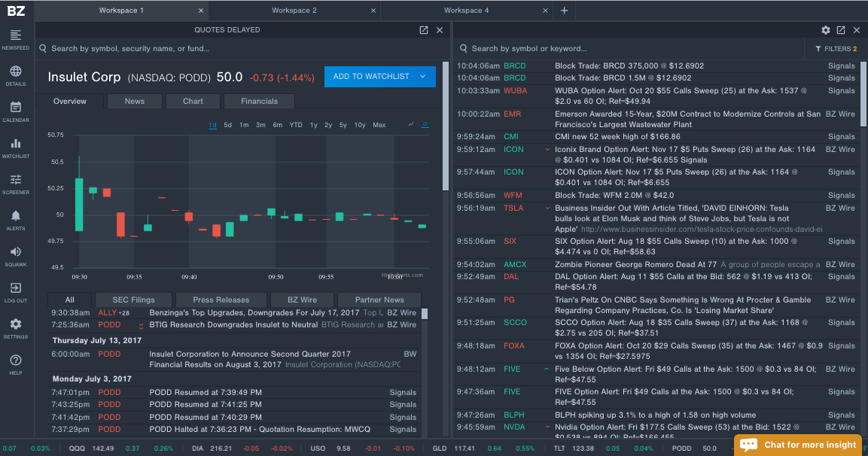Select the 1d chart range
Image resolution: width=868 pixels, height=456 pixels.
click(212, 125)
